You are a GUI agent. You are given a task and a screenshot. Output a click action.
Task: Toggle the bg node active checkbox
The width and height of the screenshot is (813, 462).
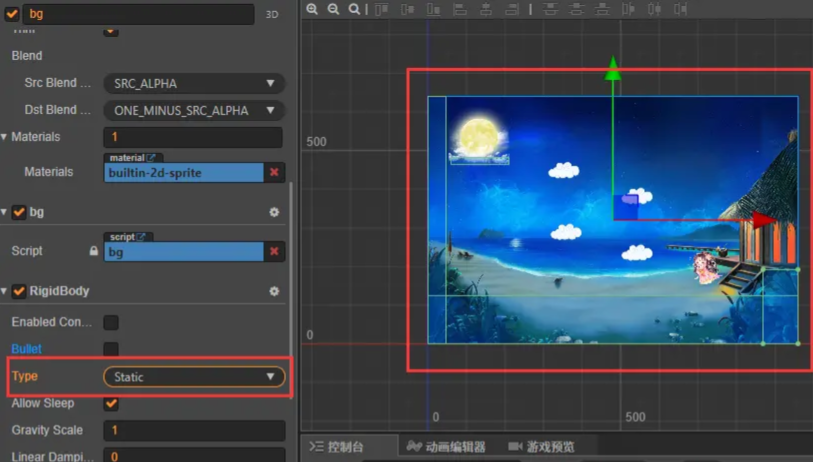tap(11, 14)
